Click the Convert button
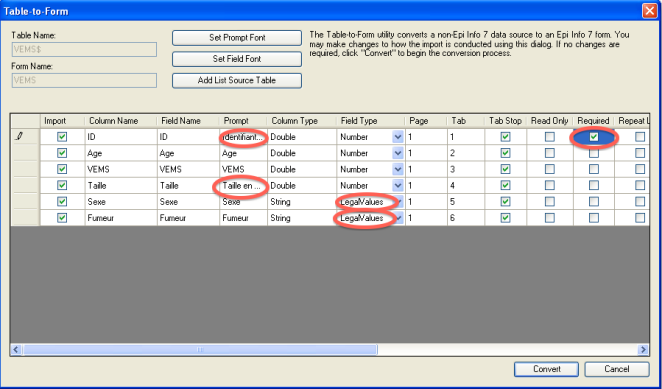The width and height of the screenshot is (662, 389). click(x=546, y=369)
